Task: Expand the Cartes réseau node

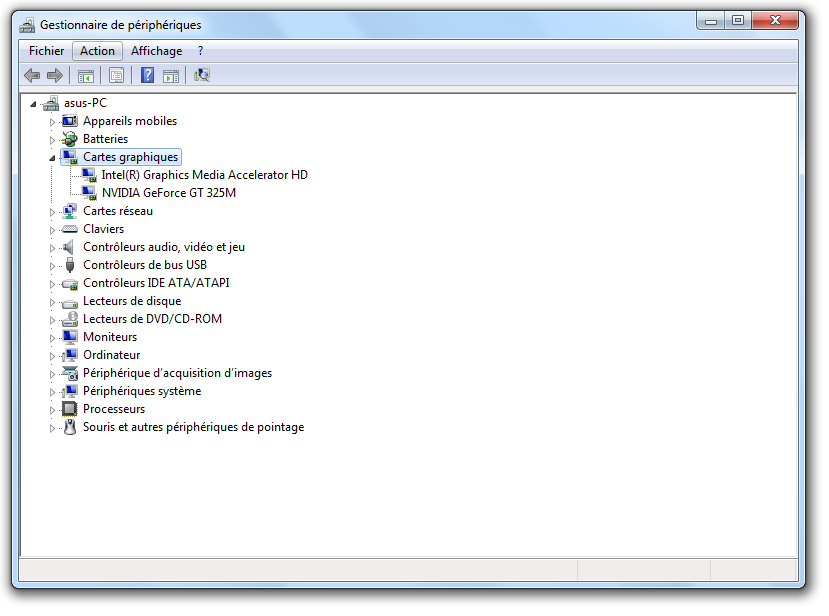Action: click(x=52, y=212)
